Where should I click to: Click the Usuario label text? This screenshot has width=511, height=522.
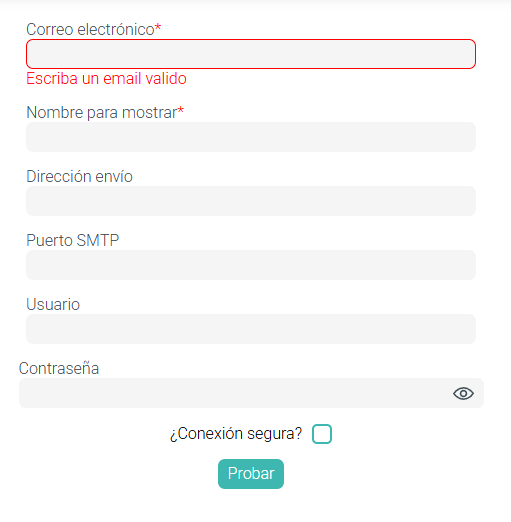(x=53, y=304)
